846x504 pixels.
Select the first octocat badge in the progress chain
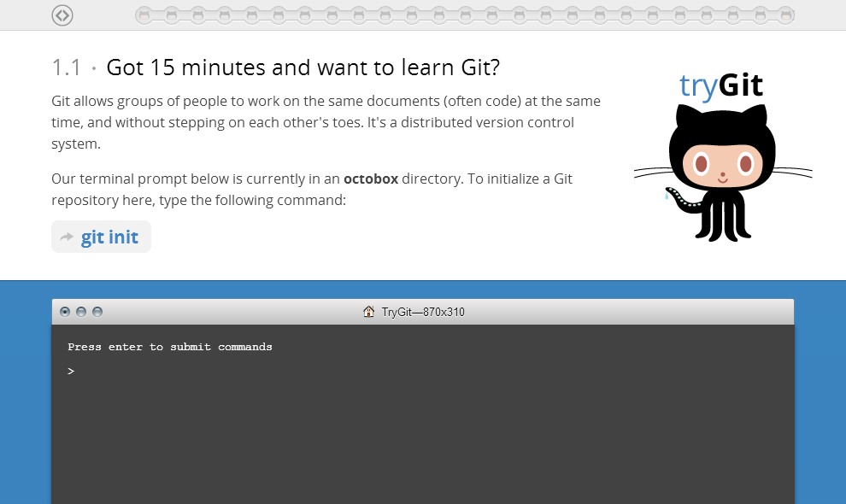pyautogui.click(x=144, y=15)
